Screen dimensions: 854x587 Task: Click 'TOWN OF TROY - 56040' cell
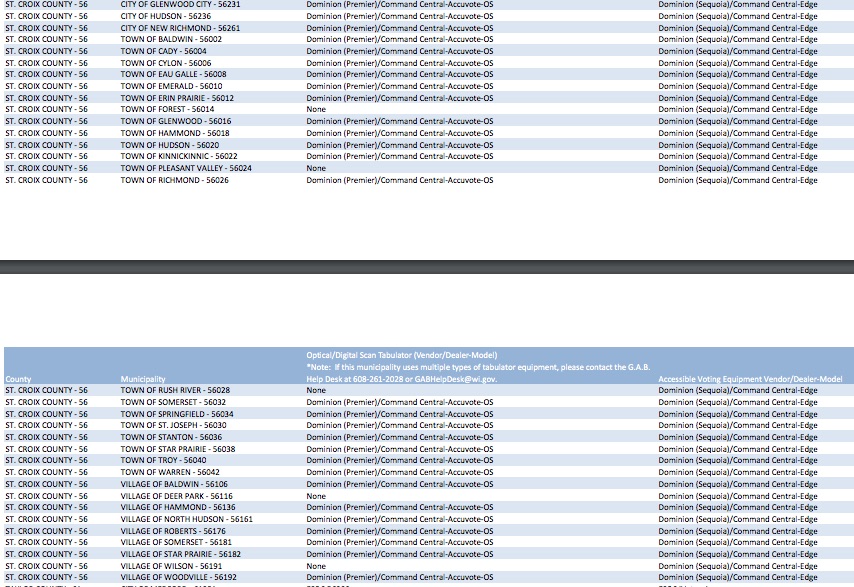pyautogui.click(x=163, y=460)
